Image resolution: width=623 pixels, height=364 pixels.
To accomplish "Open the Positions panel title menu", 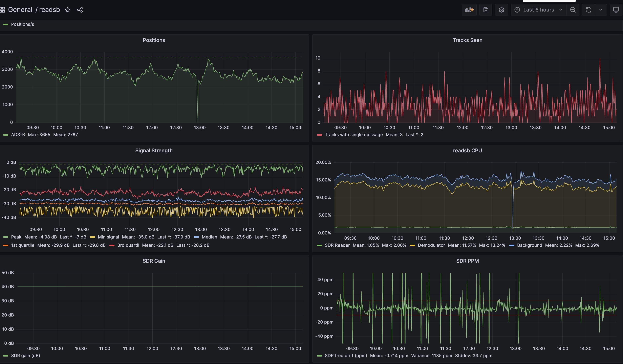I will pyautogui.click(x=154, y=40).
